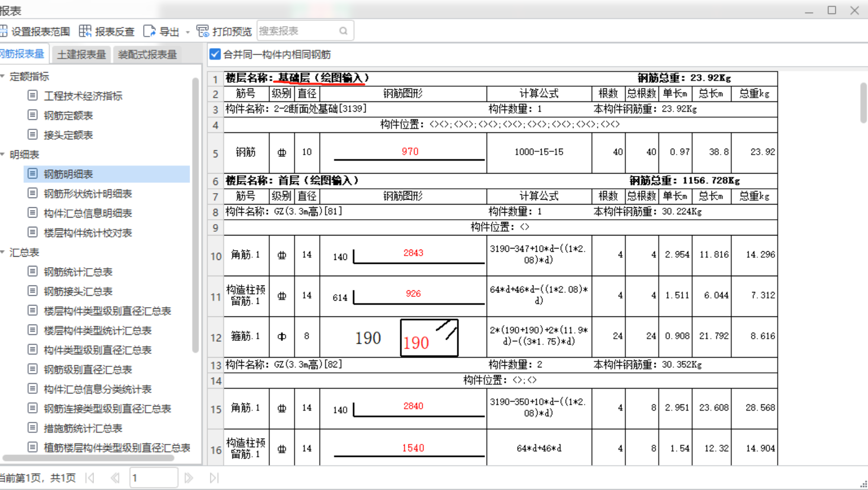The image size is (868, 490).
Task: Click the document icon beside 钢筋统计汇总表
Action: (33, 271)
